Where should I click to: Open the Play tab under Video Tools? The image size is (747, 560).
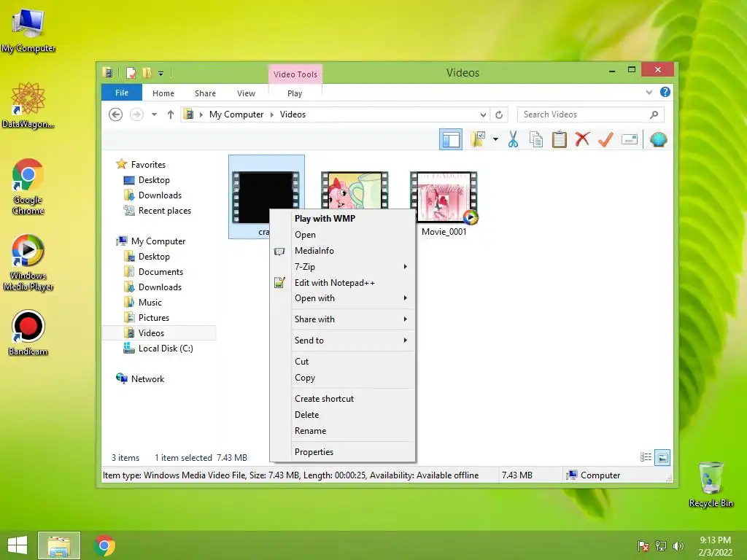click(x=295, y=93)
